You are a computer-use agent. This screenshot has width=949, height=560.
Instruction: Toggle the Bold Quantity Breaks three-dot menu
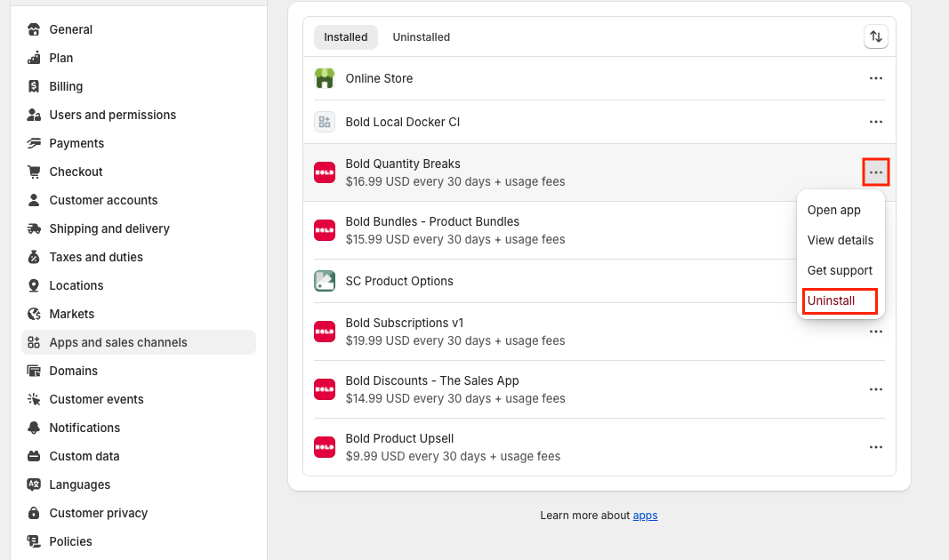876,172
